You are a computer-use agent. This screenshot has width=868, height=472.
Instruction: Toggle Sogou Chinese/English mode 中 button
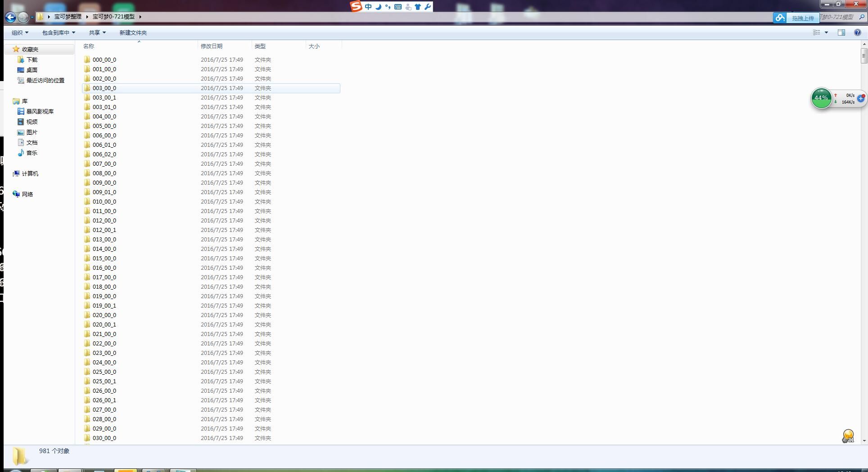coord(368,7)
